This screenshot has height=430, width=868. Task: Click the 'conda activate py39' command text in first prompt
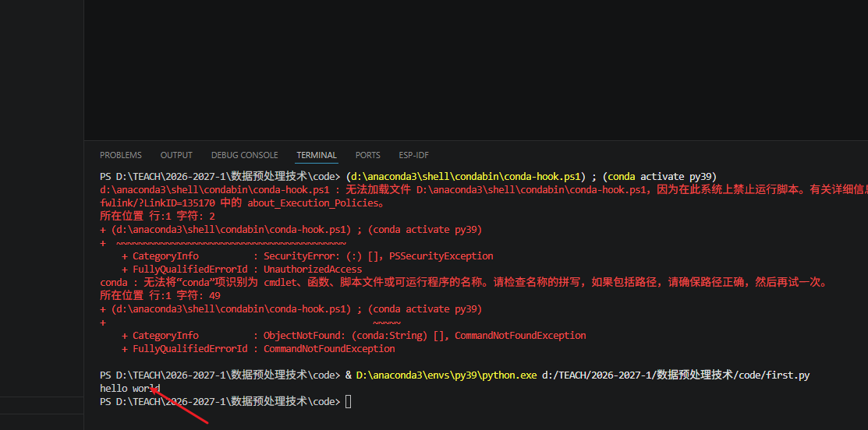(659, 176)
